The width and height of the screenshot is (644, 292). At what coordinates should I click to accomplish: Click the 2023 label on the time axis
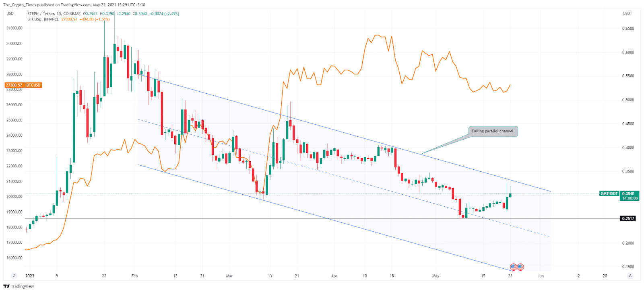30,276
